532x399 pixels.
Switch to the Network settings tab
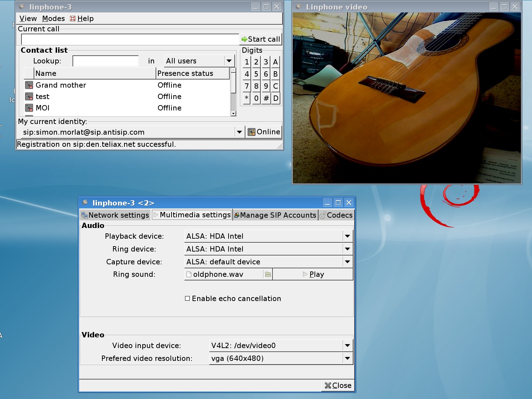115,215
